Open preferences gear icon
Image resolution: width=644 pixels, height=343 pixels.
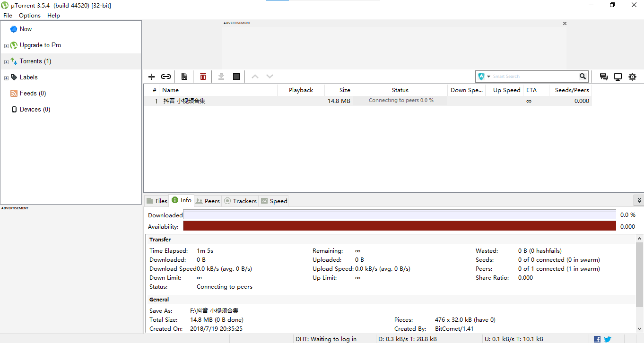(x=632, y=77)
